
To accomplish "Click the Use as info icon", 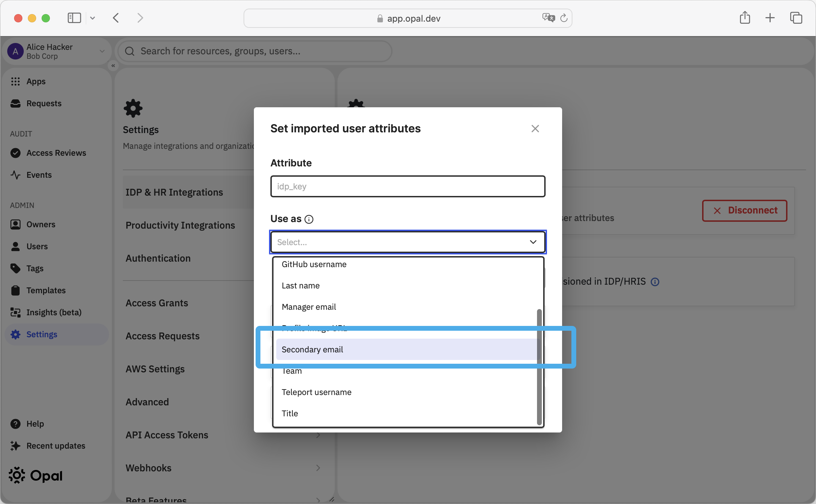I will 309,219.
